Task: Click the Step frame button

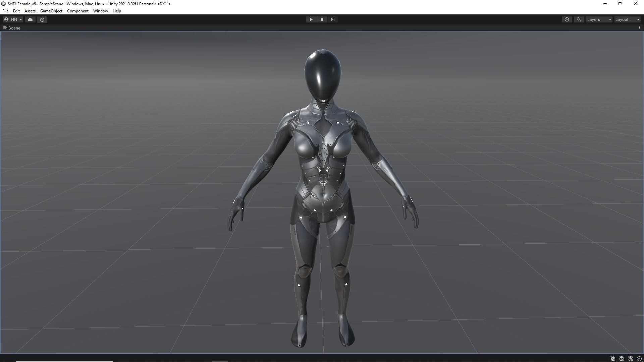Action: pyautogui.click(x=333, y=19)
